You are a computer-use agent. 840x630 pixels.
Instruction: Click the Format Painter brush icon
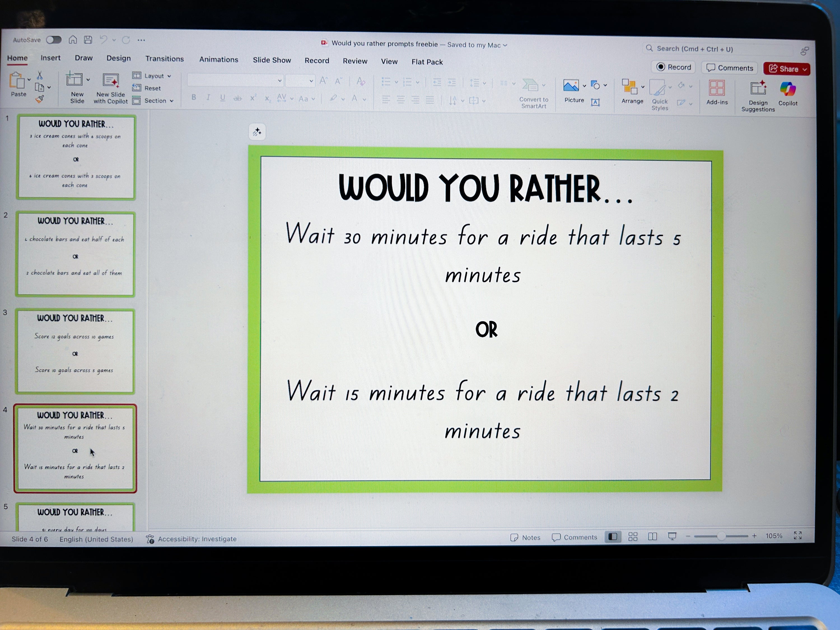pyautogui.click(x=39, y=99)
